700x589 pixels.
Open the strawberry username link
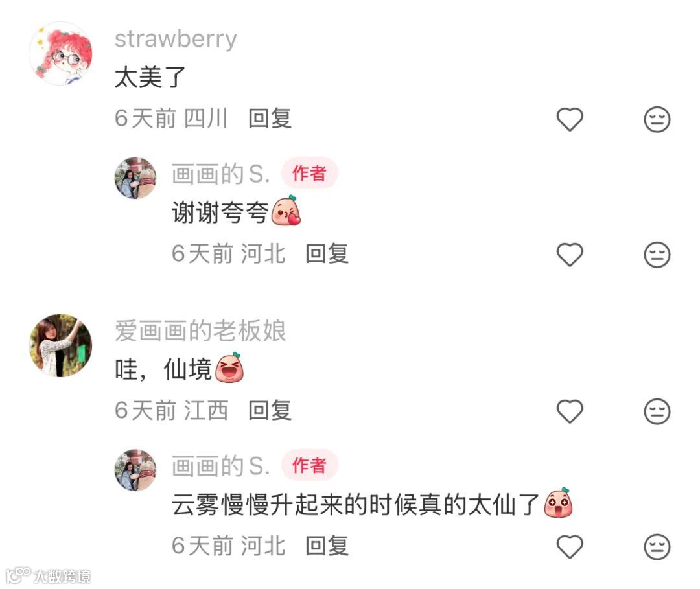pos(176,40)
